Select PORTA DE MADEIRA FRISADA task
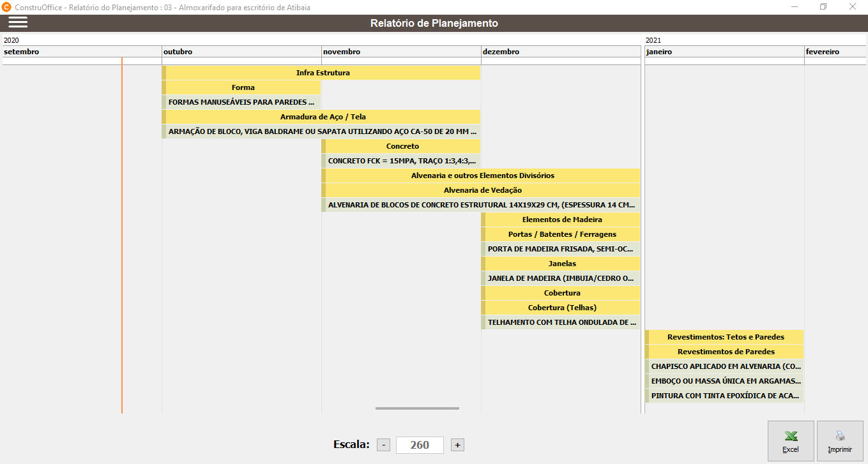The image size is (868, 464). click(561, 249)
